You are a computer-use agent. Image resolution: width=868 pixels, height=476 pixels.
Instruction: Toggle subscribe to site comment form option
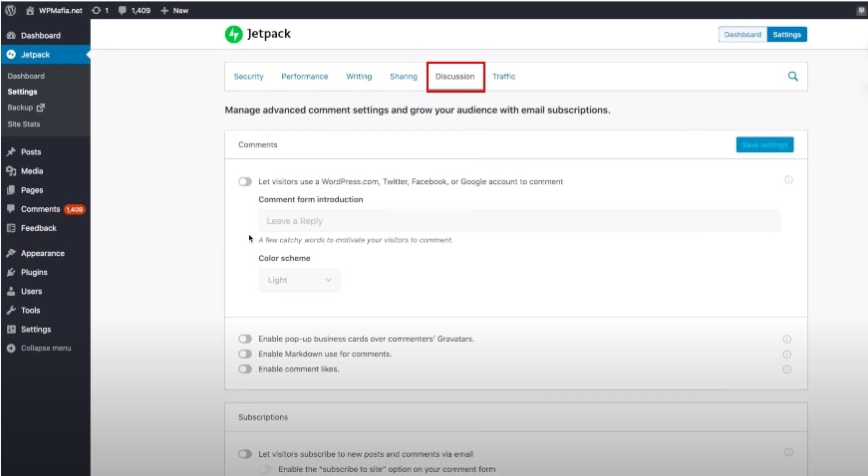pos(265,469)
